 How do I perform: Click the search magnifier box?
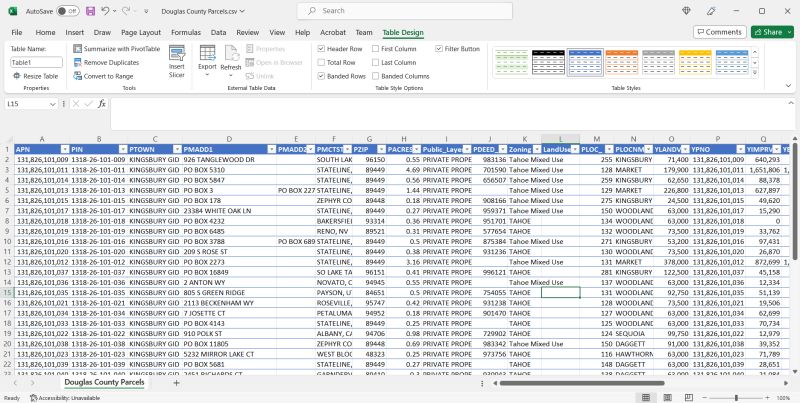coord(405,11)
